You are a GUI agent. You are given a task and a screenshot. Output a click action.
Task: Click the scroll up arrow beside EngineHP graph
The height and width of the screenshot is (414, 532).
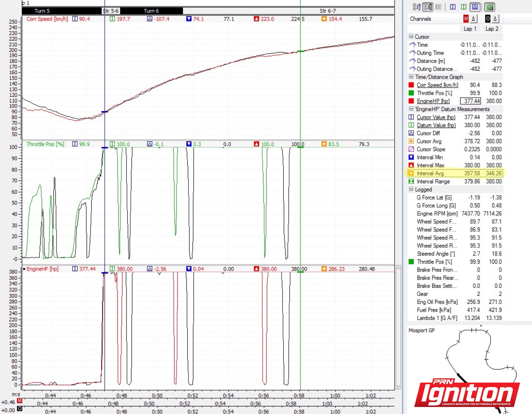(x=398, y=268)
